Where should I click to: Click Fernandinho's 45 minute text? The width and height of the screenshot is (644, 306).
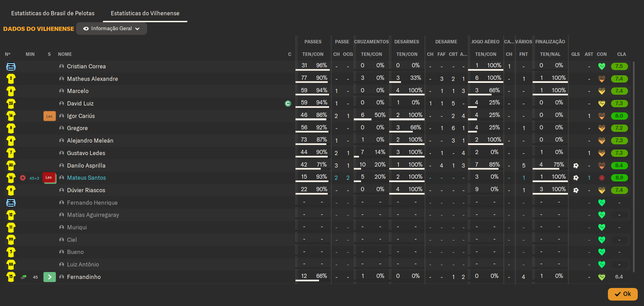(x=35, y=277)
